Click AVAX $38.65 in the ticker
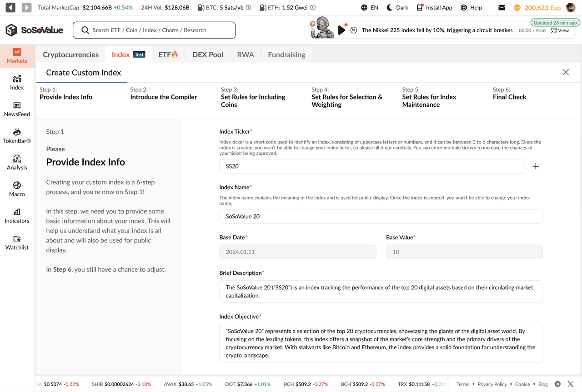Viewport: 582px width, 392px height. [x=188, y=384]
